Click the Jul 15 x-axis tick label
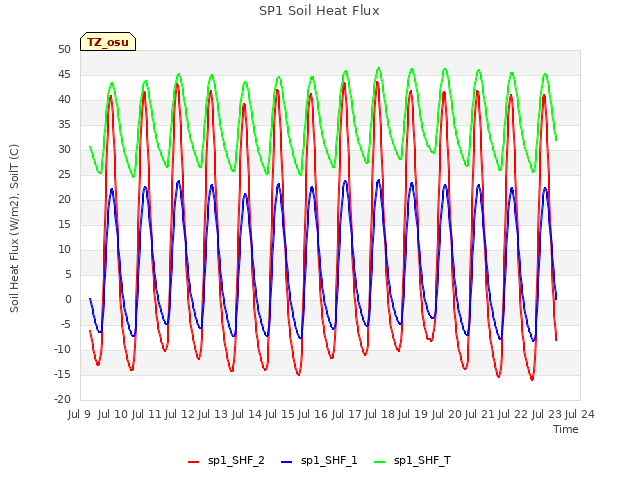 (x=279, y=414)
